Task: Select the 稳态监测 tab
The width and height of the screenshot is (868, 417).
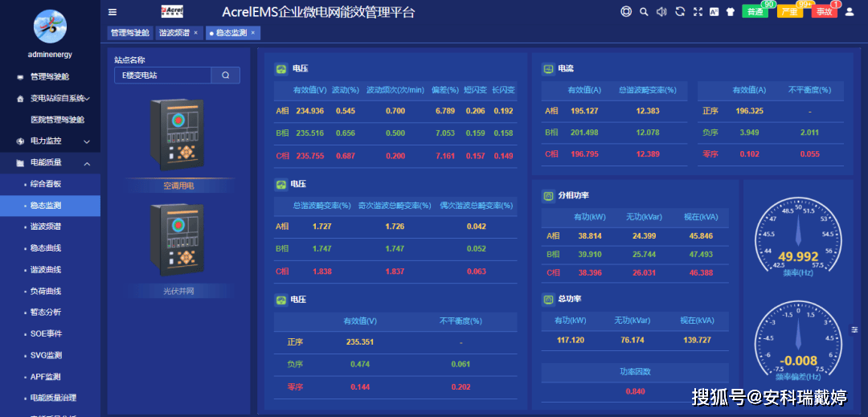Action: (231, 33)
